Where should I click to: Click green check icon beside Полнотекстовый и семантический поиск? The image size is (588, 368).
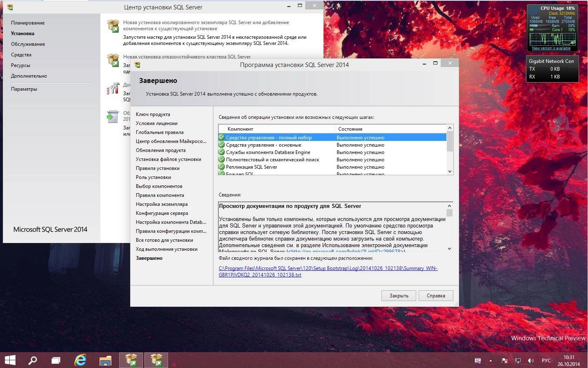pyautogui.click(x=222, y=159)
